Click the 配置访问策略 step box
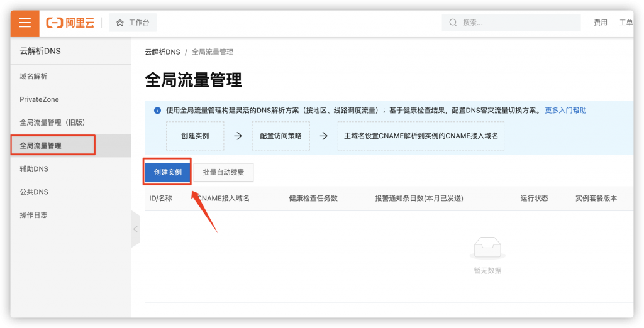 coord(281,136)
